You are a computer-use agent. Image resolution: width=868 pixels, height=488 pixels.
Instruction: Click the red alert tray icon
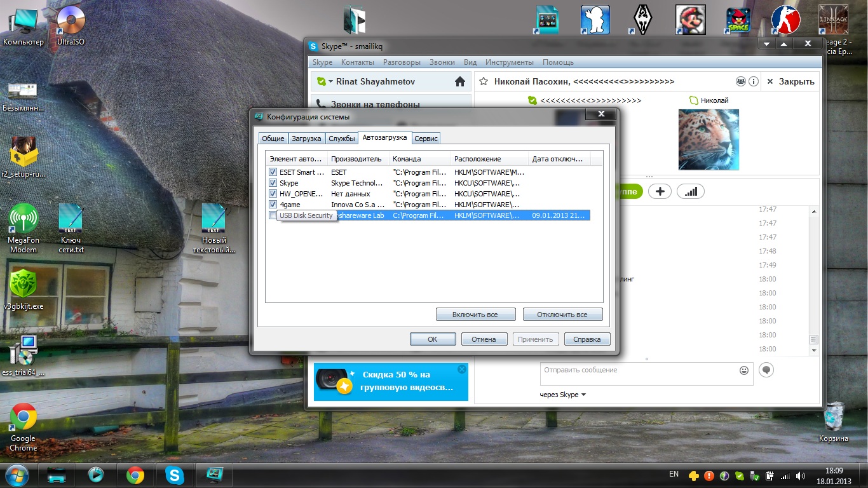709,475
